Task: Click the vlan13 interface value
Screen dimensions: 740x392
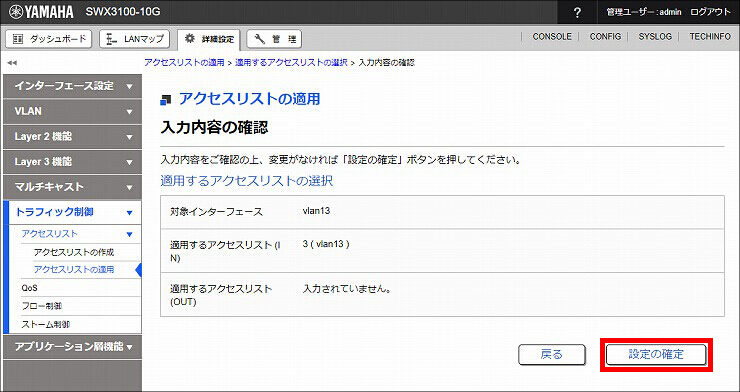Action: [x=316, y=211]
